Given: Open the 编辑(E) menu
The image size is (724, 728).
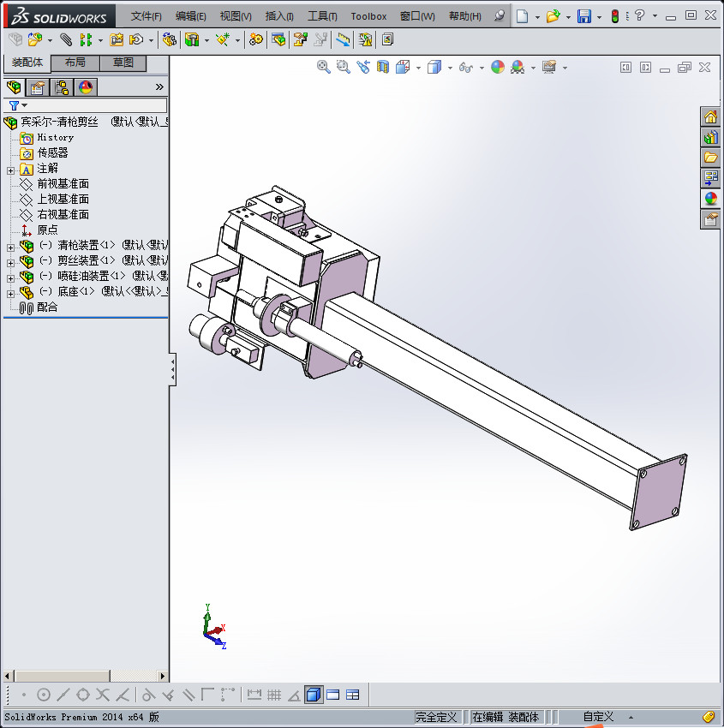Looking at the screenshot, I should pyautogui.click(x=190, y=16).
